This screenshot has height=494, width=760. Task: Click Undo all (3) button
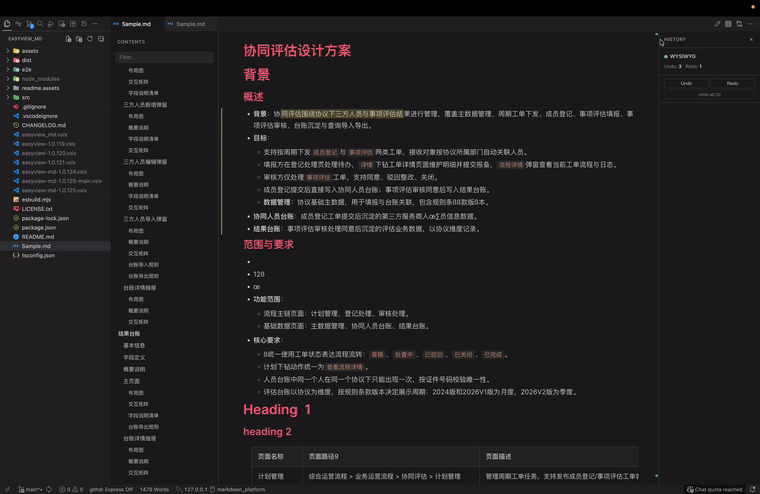709,95
